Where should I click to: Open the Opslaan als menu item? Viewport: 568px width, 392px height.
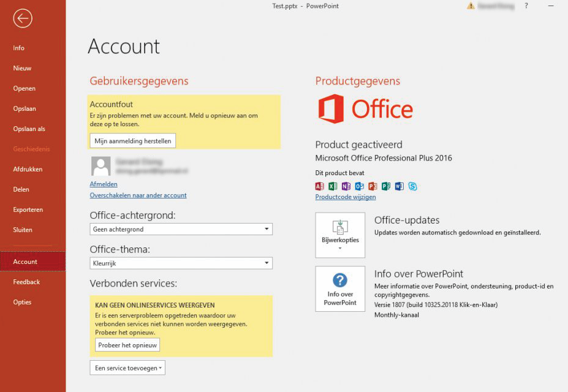pos(29,129)
